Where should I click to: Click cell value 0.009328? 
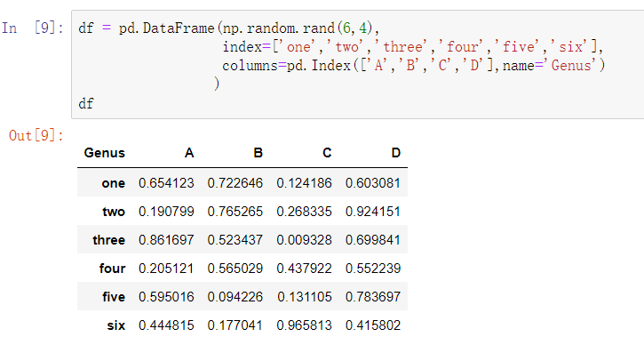click(305, 239)
